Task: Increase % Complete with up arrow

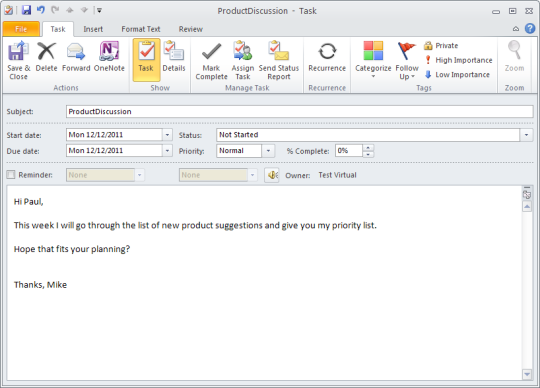Action: pyautogui.click(x=368, y=148)
